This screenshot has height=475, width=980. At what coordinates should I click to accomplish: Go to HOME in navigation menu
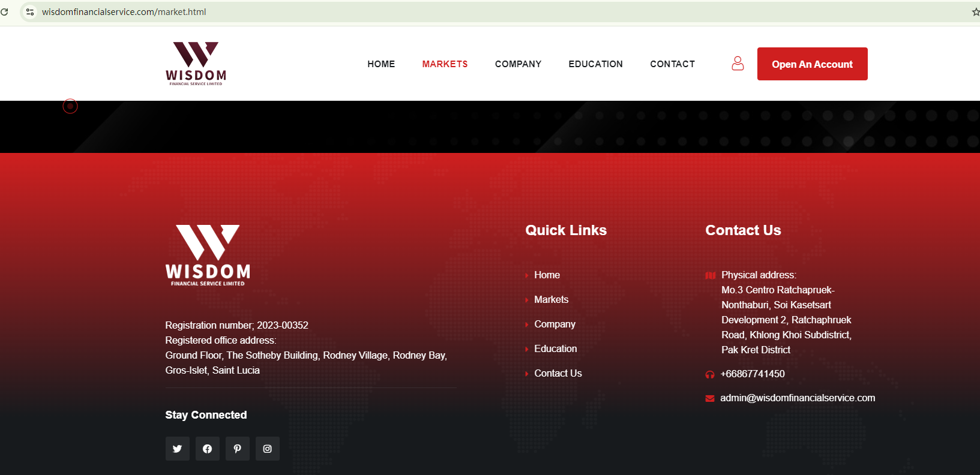click(381, 64)
